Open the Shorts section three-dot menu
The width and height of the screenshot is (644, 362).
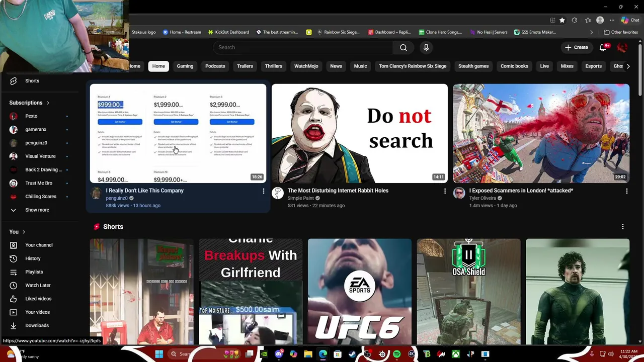tap(622, 227)
